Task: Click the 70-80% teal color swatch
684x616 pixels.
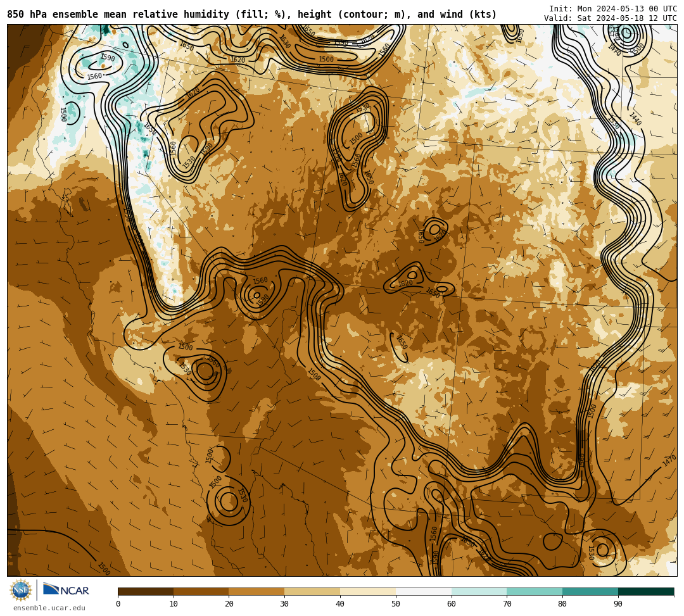Action: (535, 591)
